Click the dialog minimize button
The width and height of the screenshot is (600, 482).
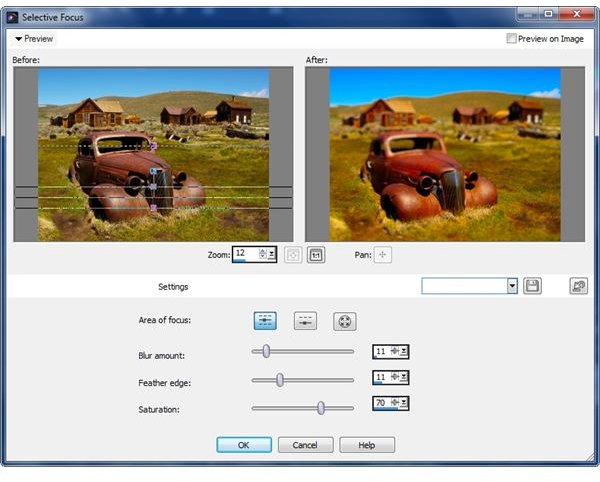tap(528, 14)
